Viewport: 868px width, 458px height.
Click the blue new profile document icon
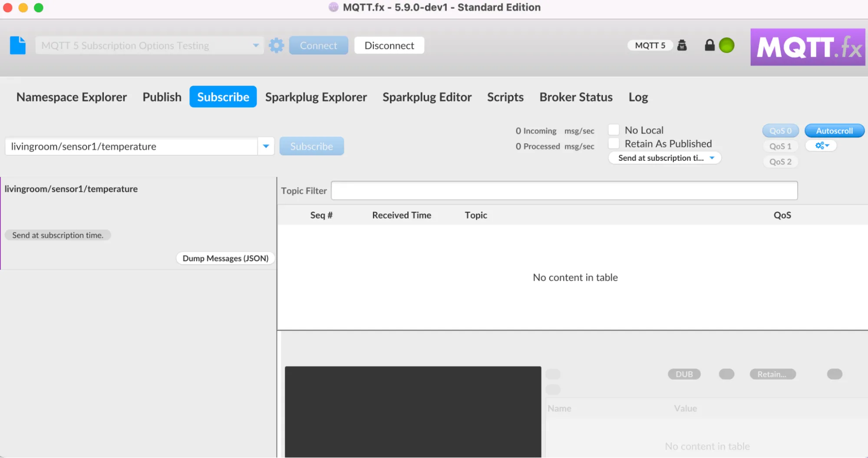(x=18, y=45)
